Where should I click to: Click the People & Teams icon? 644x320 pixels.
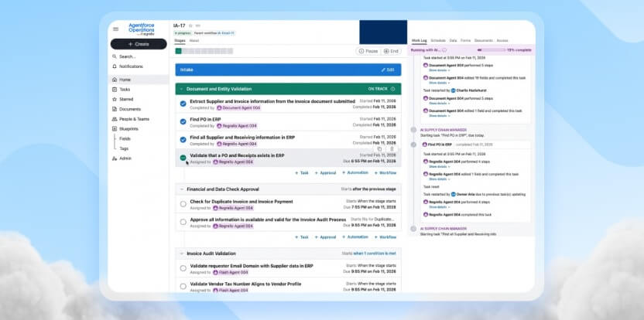click(115, 119)
